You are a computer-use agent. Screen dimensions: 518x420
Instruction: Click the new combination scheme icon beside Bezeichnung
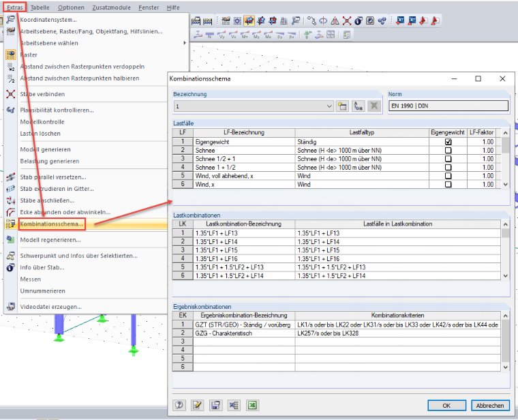(x=342, y=106)
